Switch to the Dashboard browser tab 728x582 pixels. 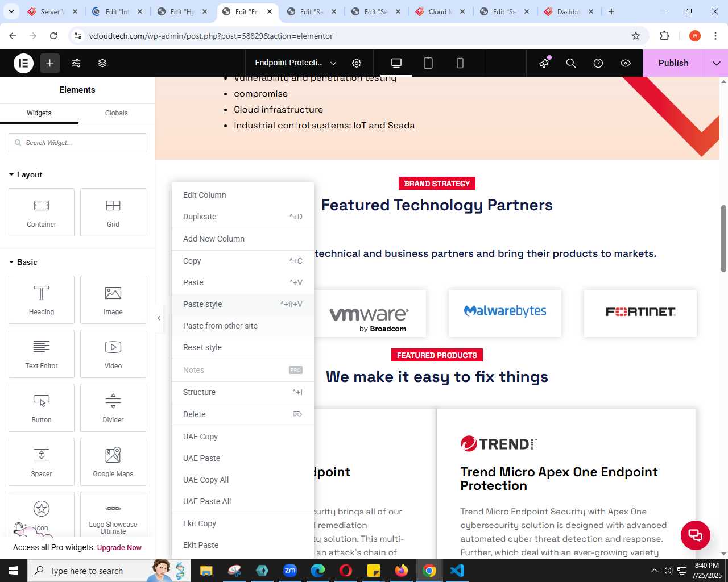(569, 11)
